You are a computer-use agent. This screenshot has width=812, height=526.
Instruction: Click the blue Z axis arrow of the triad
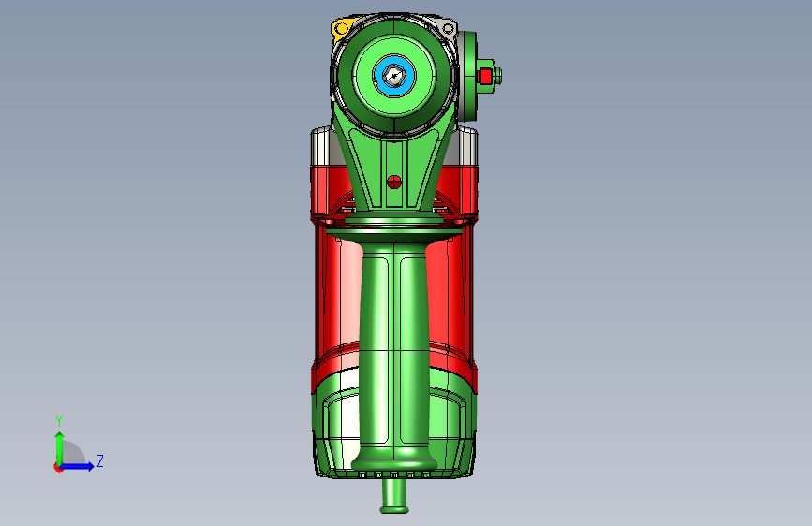(x=78, y=466)
